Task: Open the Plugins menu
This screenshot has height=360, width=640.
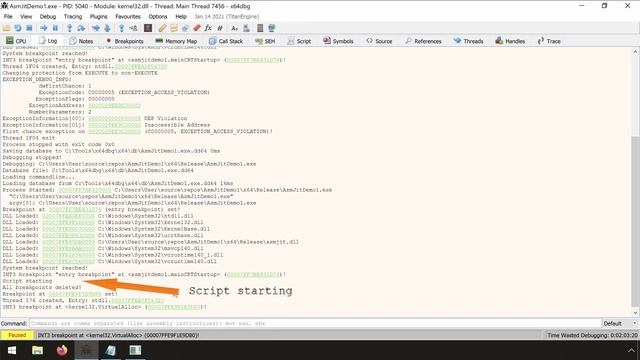Action: pyautogui.click(x=99, y=16)
